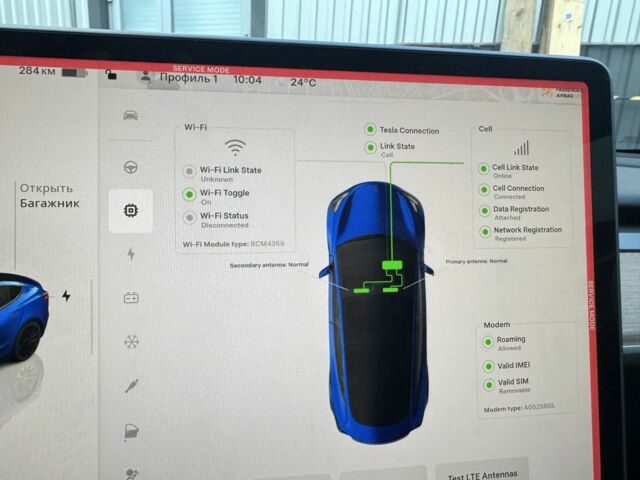Tap Открыть Багажник to open trunk

coord(49,196)
